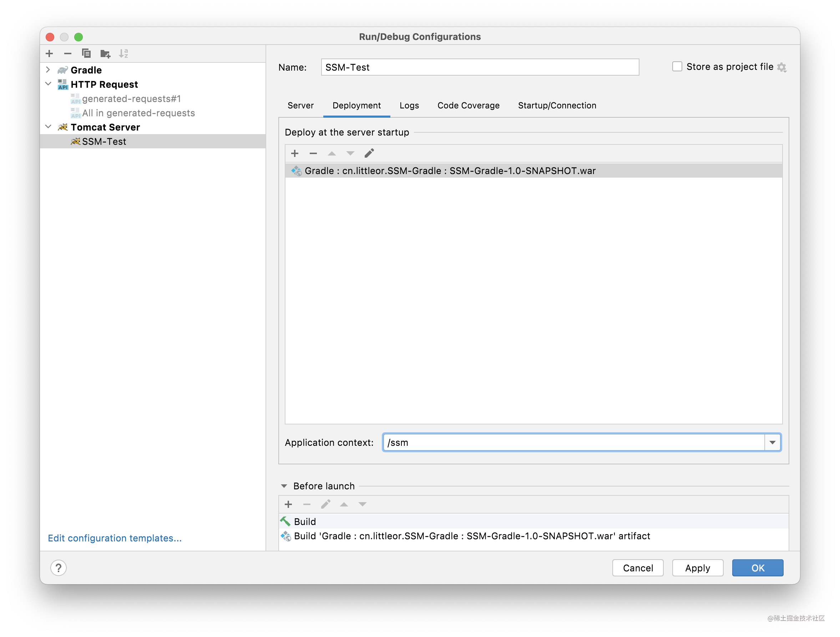
Task: Select SSM-Gradle-1.0-SNAPSHOT.war deployment row
Action: pos(533,171)
